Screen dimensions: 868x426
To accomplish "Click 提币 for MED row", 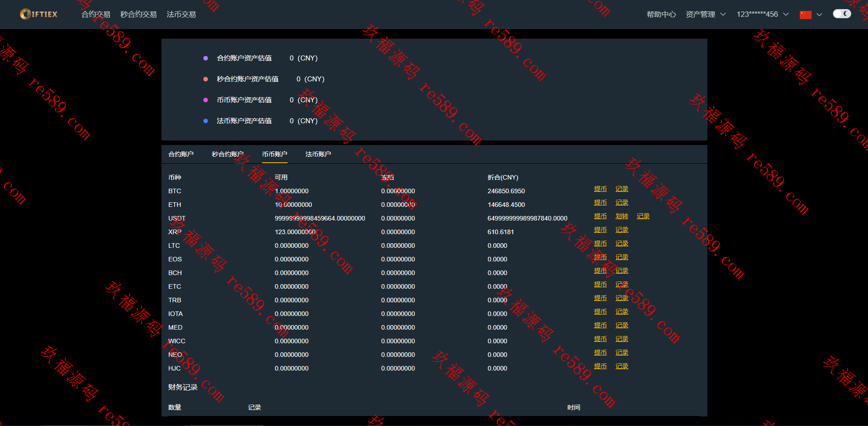I will point(600,325).
